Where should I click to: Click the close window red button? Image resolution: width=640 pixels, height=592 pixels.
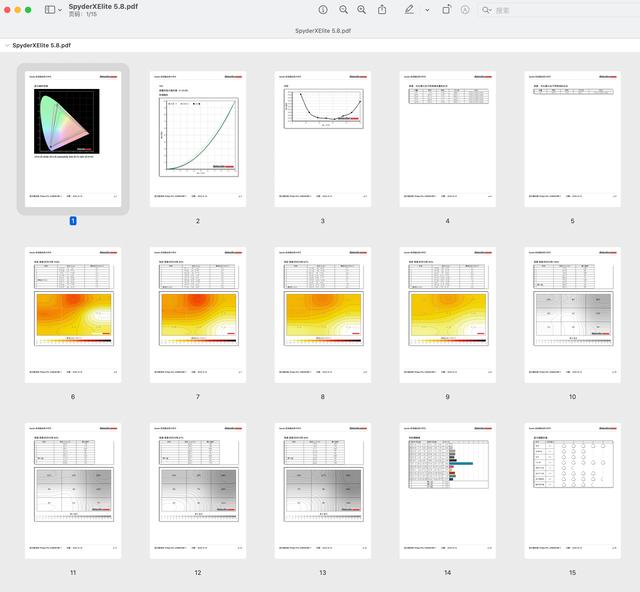(8, 9)
